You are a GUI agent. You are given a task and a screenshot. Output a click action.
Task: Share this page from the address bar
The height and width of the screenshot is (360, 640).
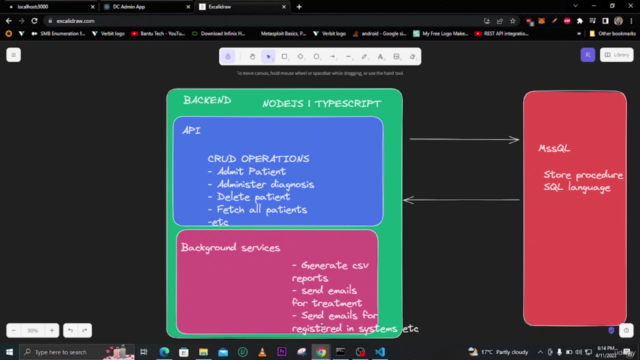click(x=500, y=21)
